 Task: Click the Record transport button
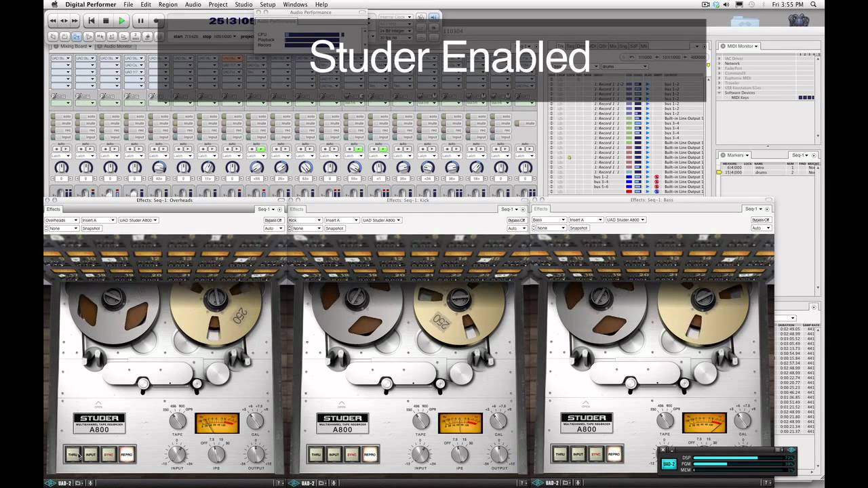[157, 21]
